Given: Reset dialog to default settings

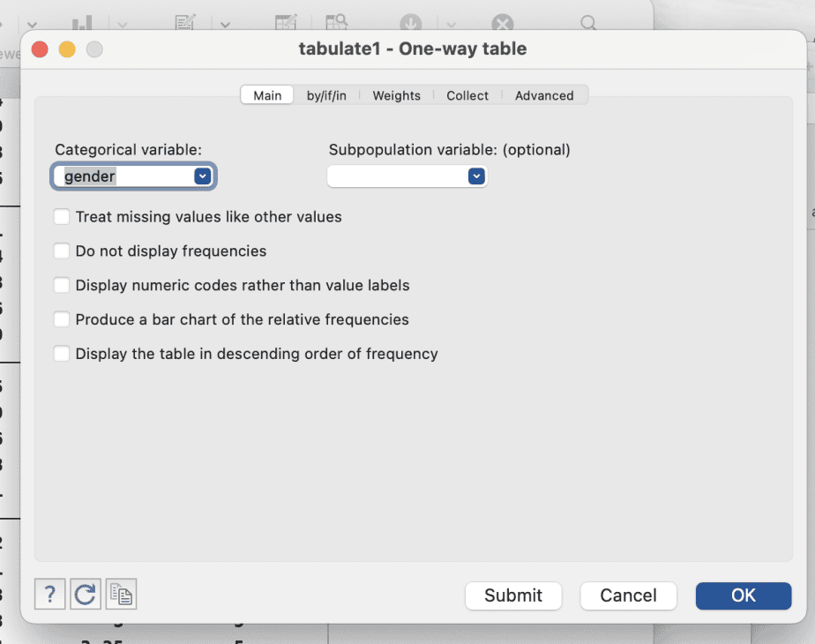Looking at the screenshot, I should 86,595.
